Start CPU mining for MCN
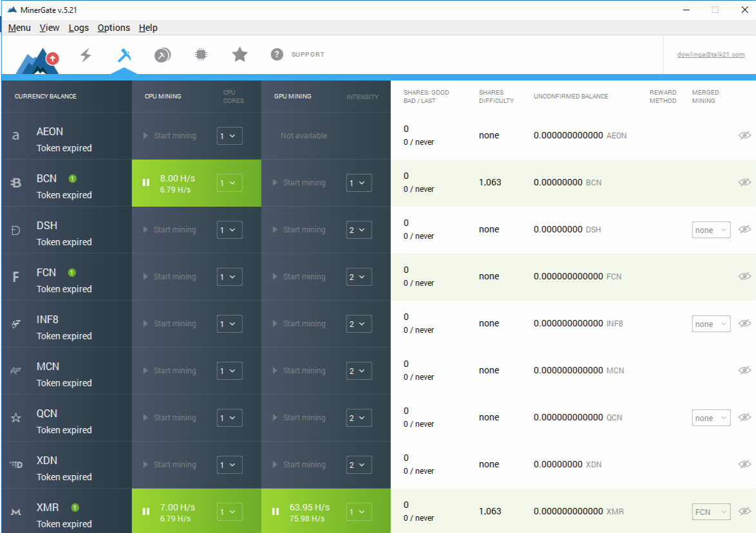The height and width of the screenshot is (533, 756). tap(170, 371)
